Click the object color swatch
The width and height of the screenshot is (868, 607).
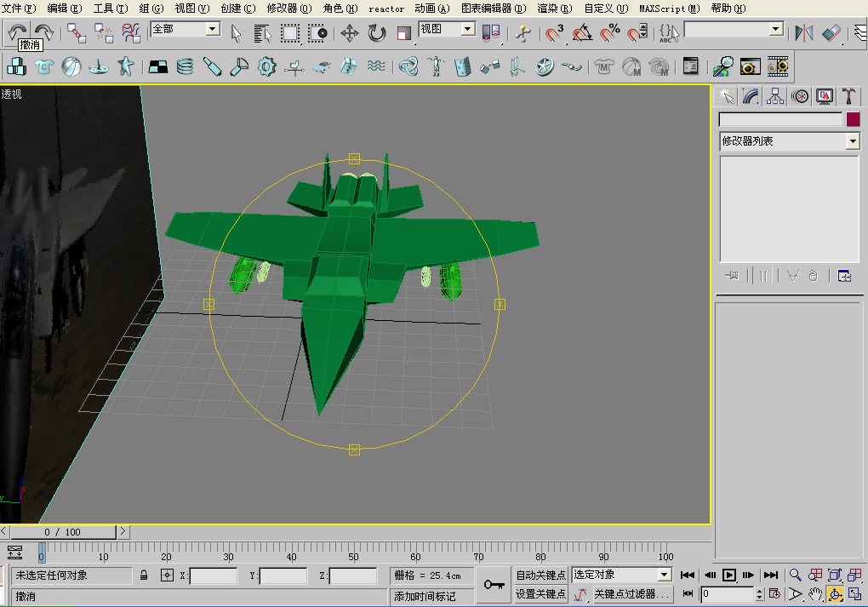[x=853, y=119]
